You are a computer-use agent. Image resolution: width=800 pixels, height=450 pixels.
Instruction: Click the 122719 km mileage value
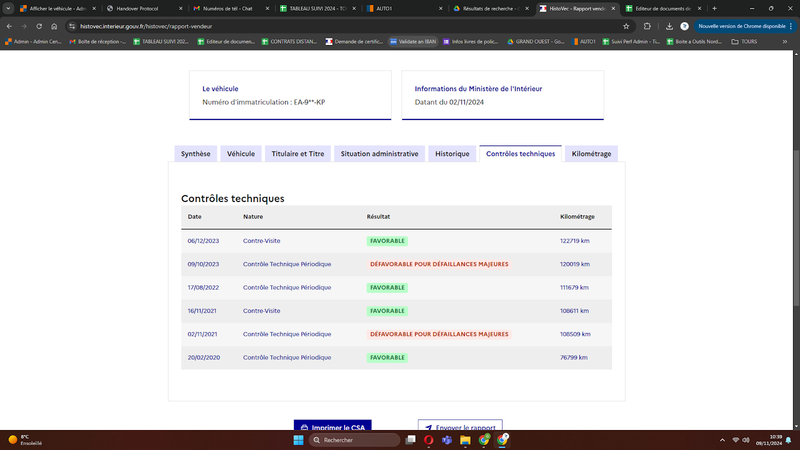click(x=574, y=241)
